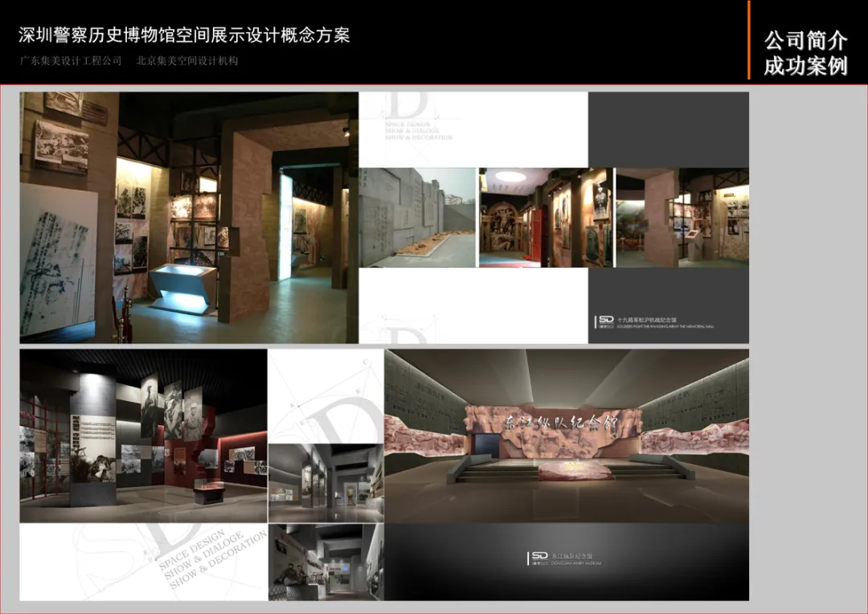Click the title 深圳警察历史博物馆空间展示设计概念方案
The height and width of the screenshot is (614, 868).
(x=184, y=35)
